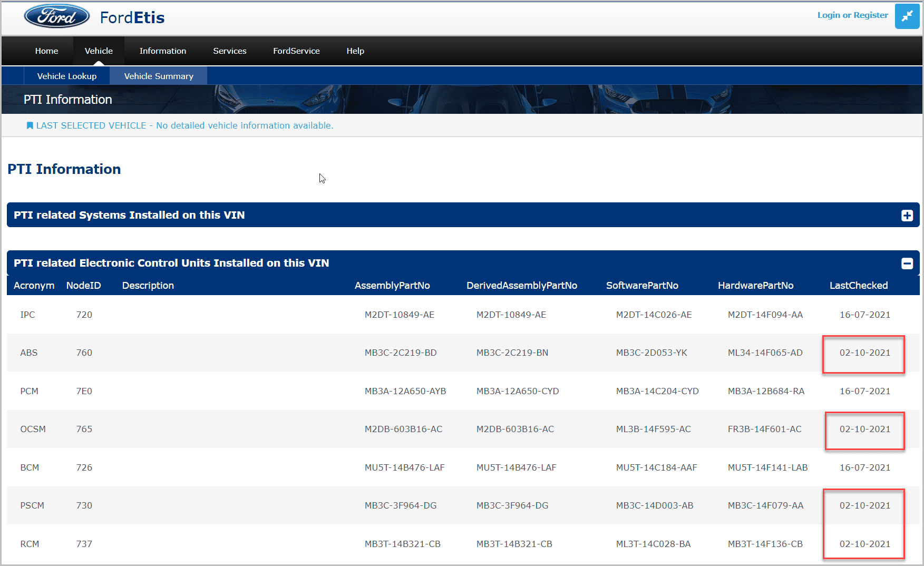Click the SoftwarePartNo column header
Screen dimensions: 924x566
pos(642,286)
